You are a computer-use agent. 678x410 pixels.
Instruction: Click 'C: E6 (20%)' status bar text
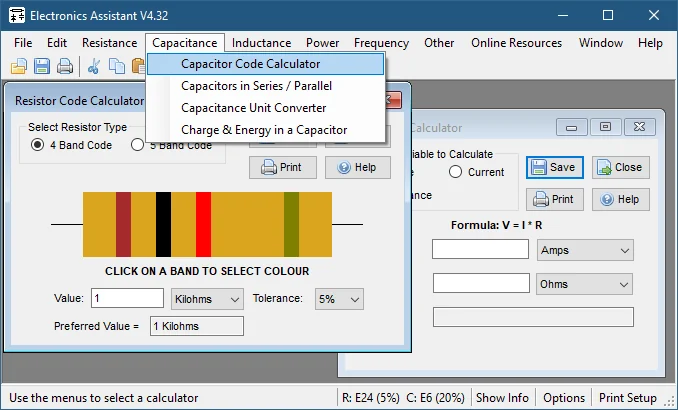435,398
